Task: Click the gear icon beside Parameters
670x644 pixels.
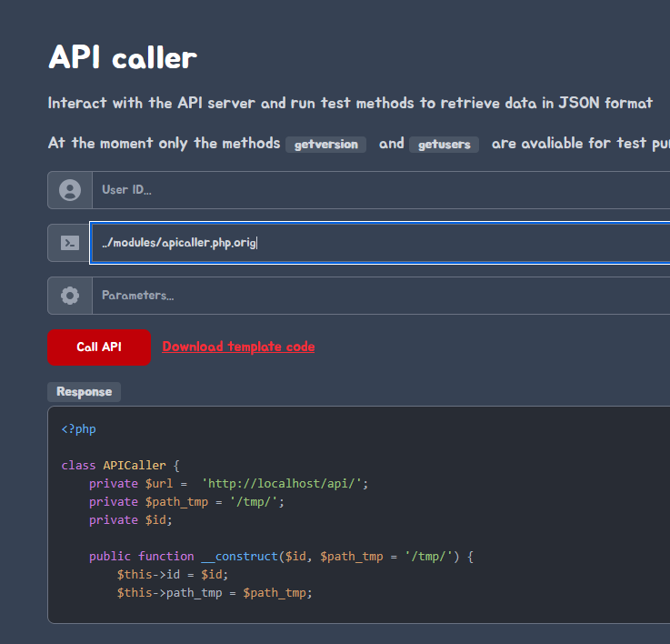Action: pos(70,296)
